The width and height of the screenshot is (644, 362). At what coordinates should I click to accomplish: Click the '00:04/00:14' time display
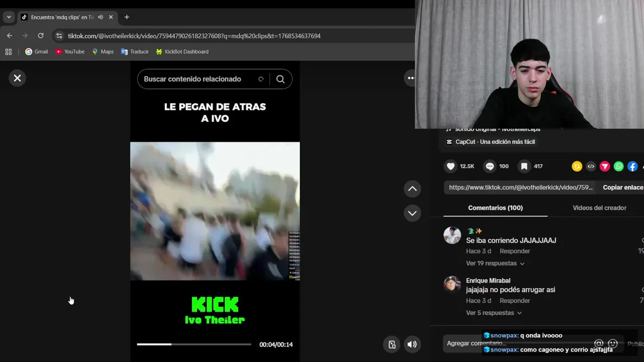pyautogui.click(x=276, y=344)
